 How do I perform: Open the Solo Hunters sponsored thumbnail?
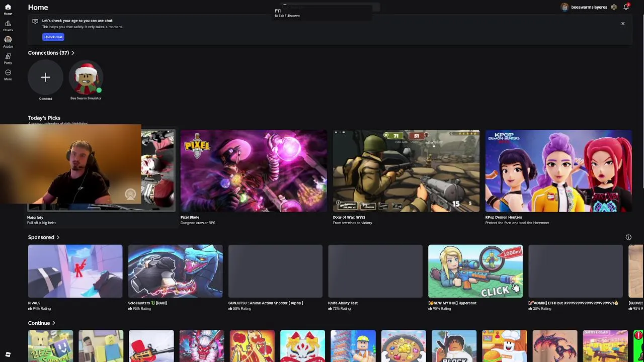(175, 271)
